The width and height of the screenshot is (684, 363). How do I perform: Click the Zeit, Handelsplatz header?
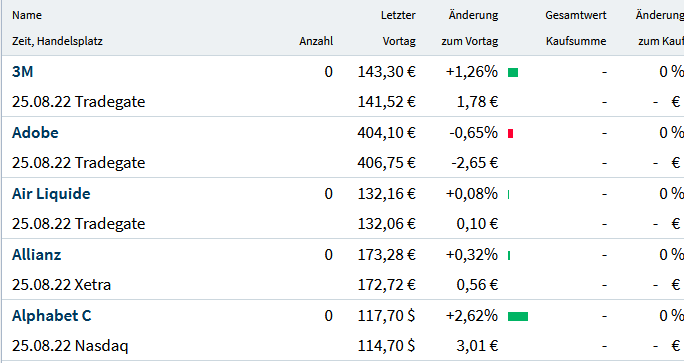click(57, 41)
